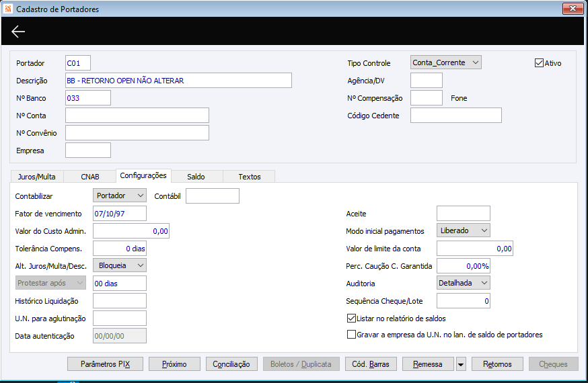Viewport: 588px width, 383px height.
Task: Click the Descrição input field
Action: point(178,81)
